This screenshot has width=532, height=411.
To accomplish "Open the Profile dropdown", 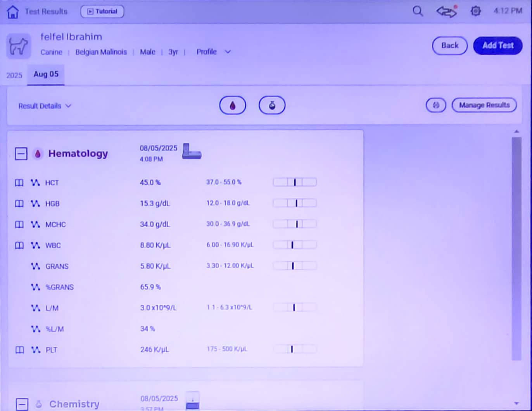I will pyautogui.click(x=213, y=52).
